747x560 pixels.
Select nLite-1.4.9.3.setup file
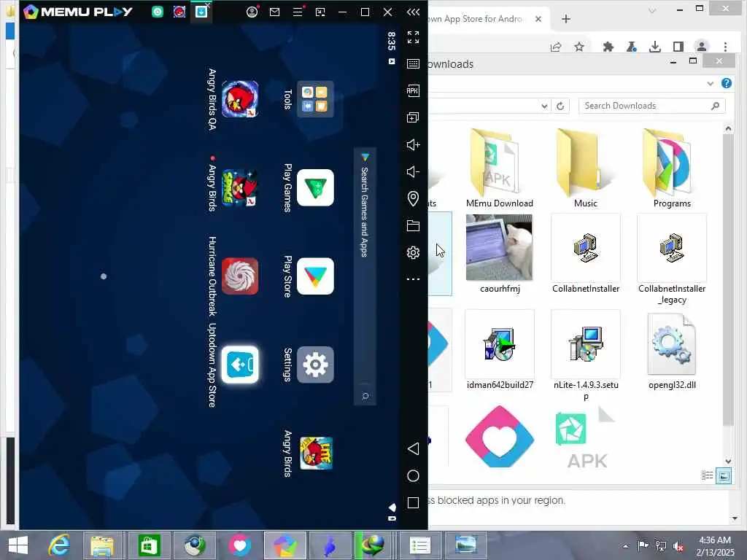click(586, 356)
